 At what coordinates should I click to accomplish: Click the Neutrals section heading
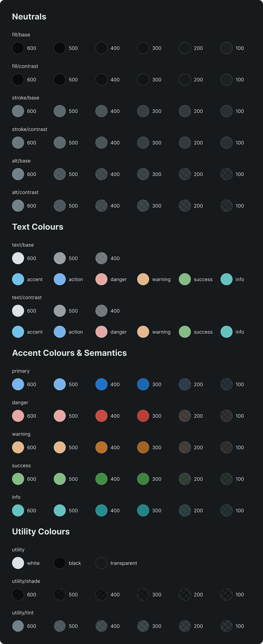pos(29,17)
